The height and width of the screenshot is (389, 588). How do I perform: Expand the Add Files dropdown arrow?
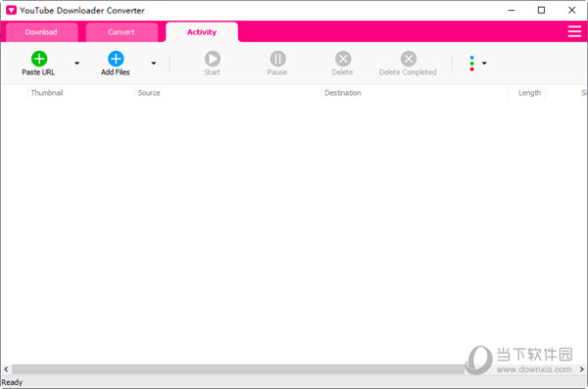coord(154,63)
